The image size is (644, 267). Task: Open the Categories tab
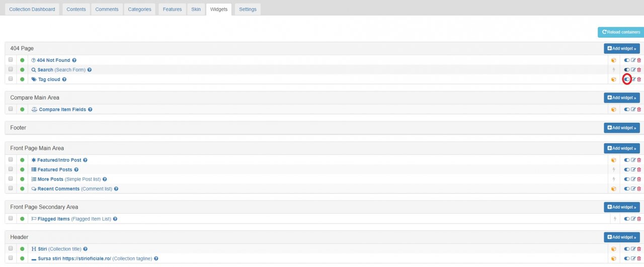(x=139, y=10)
